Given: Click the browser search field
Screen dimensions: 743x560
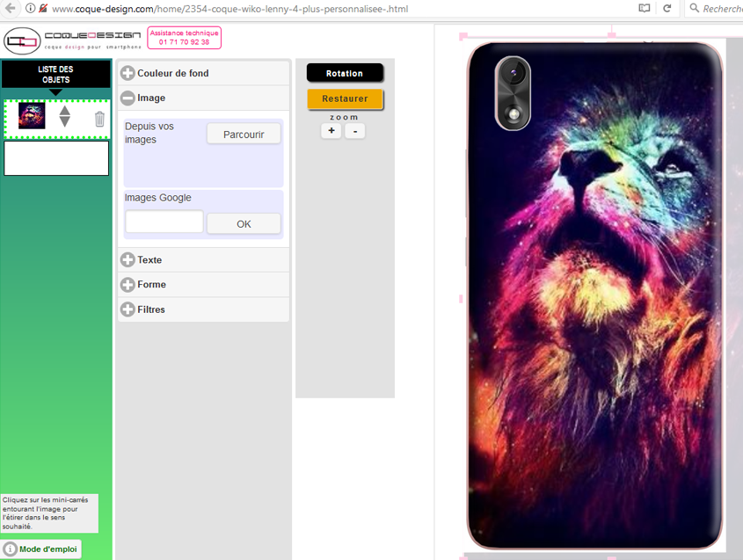Looking at the screenshot, I should 714,9.
